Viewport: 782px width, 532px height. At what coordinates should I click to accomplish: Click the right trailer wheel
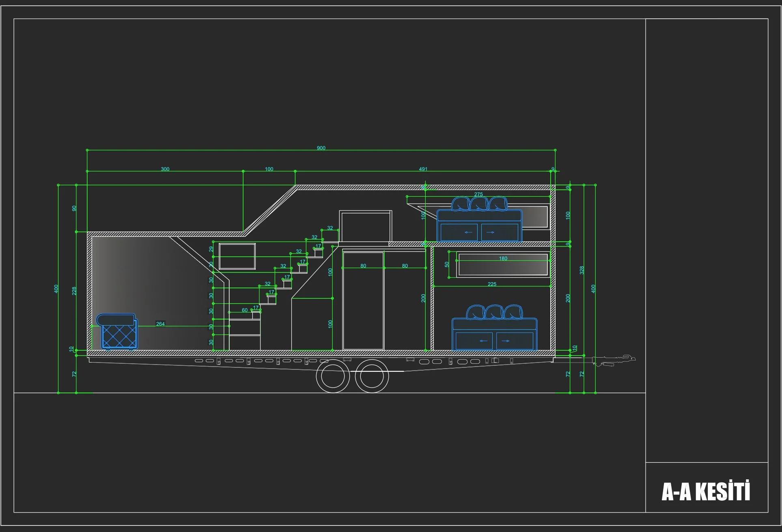[x=372, y=376]
